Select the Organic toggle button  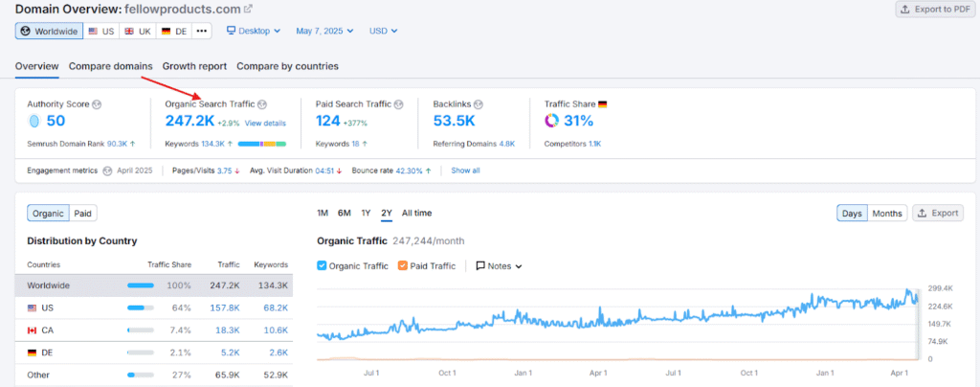point(48,214)
